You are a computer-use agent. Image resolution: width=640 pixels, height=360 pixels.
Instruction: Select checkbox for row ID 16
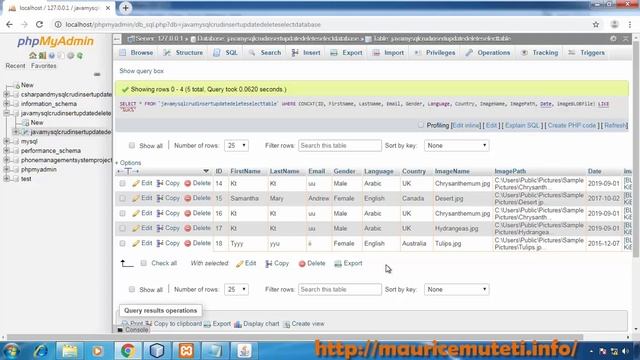pos(122,213)
